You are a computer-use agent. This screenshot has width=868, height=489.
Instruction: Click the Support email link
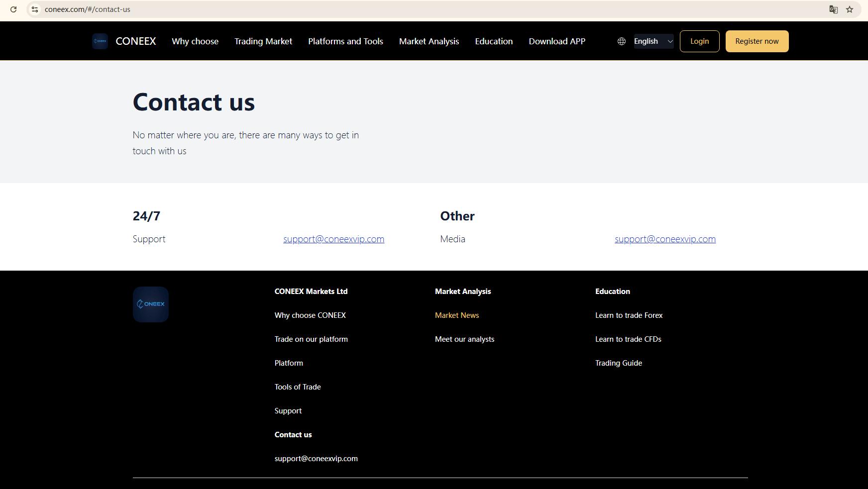333,239
